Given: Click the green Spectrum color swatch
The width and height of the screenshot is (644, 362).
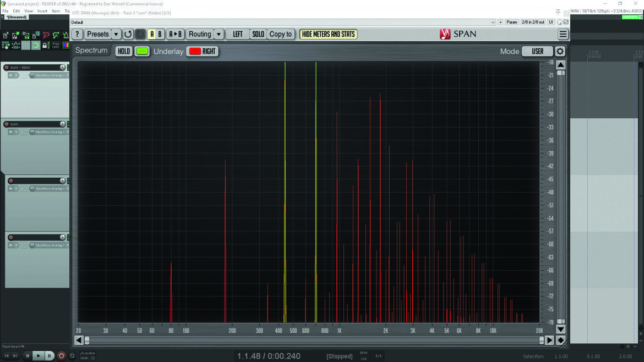Looking at the screenshot, I should (142, 51).
